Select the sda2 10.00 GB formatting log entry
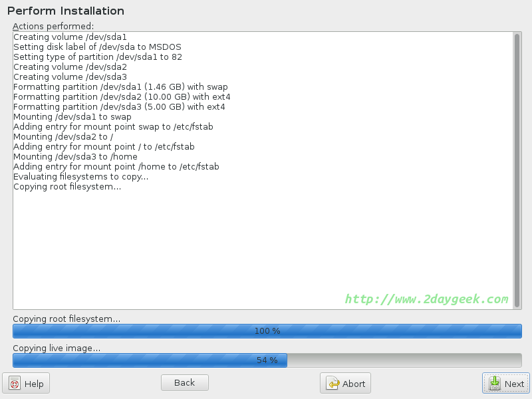This screenshot has width=532, height=399. click(x=122, y=97)
